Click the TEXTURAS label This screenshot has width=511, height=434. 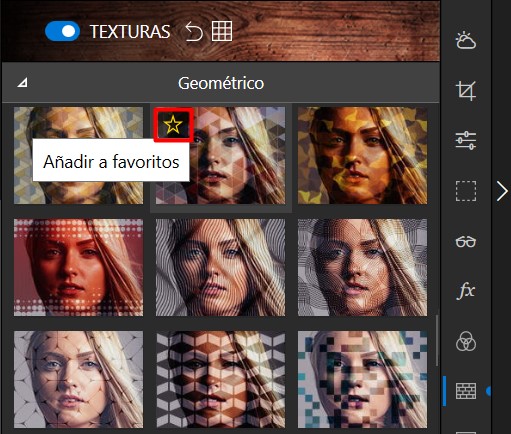point(130,32)
